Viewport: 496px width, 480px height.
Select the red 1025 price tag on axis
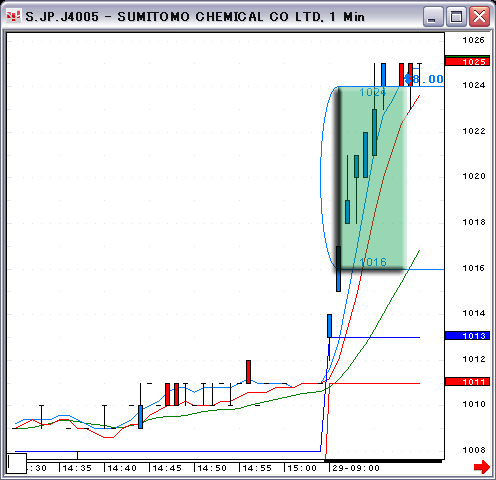click(x=467, y=61)
